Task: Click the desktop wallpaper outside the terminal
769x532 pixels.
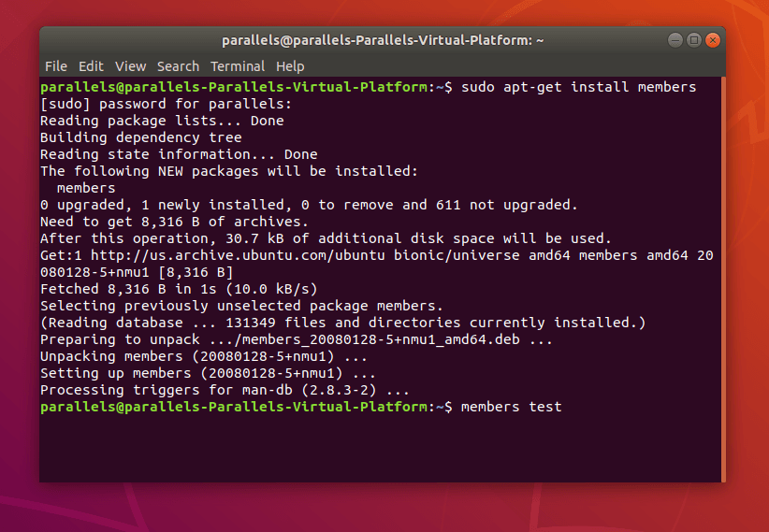Action: (383, 508)
